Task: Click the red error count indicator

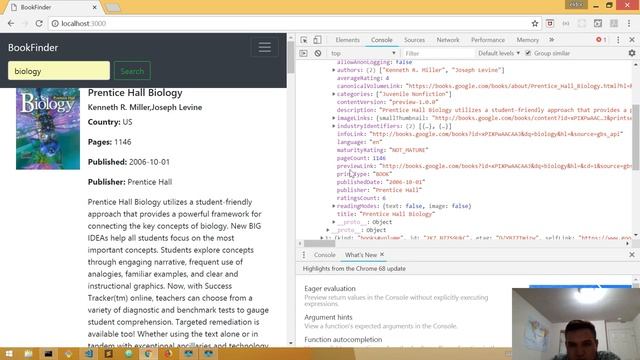Action: (601, 40)
